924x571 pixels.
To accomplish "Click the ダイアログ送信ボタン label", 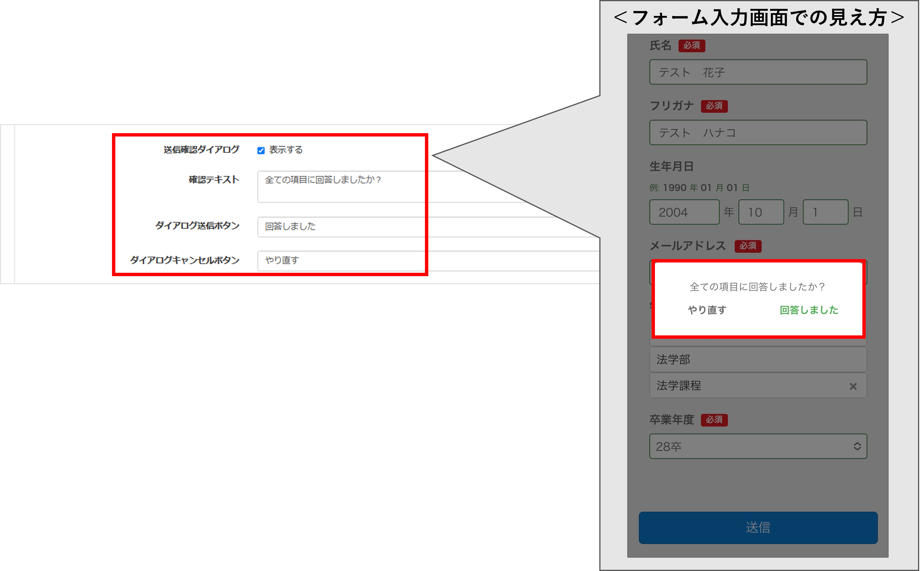I will (197, 226).
